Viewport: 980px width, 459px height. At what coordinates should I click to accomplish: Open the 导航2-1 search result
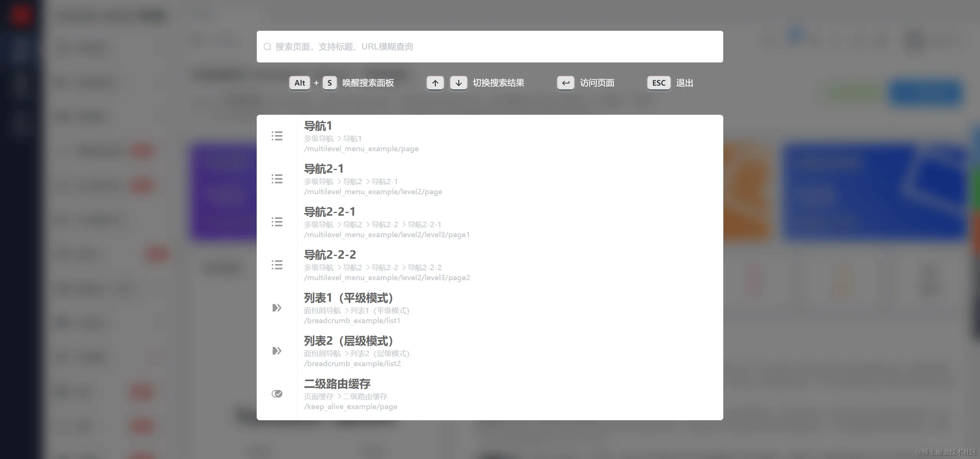pyautogui.click(x=490, y=179)
